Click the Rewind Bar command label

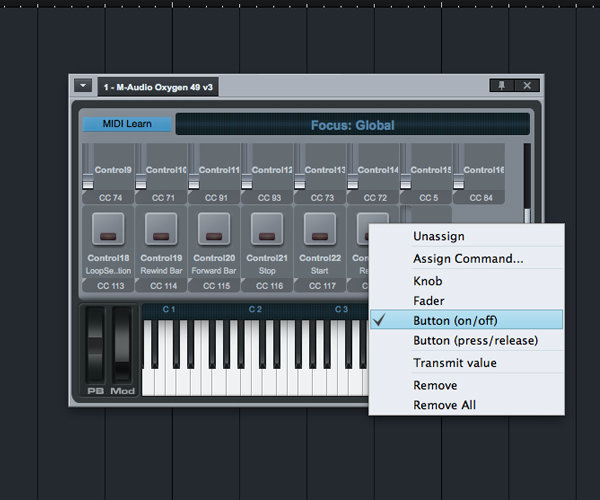coord(161,270)
